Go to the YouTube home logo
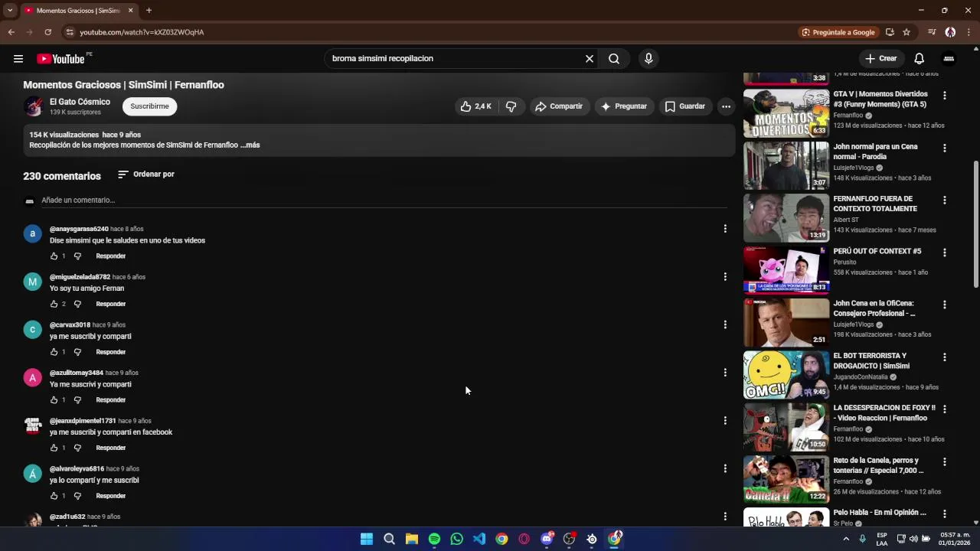Screen dimensions: 980x551 [x=60, y=59]
